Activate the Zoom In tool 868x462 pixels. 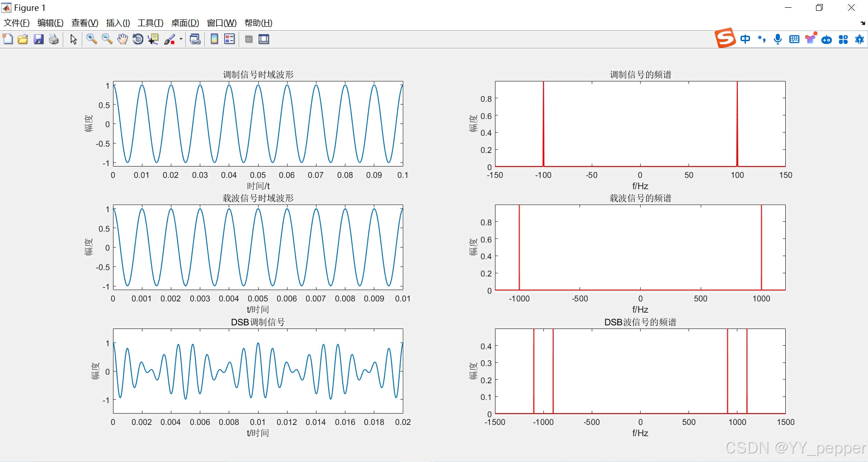[x=92, y=39]
